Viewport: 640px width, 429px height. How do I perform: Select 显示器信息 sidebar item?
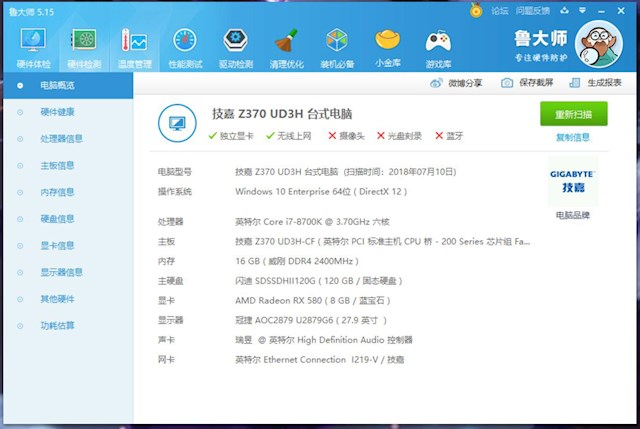coord(68,272)
